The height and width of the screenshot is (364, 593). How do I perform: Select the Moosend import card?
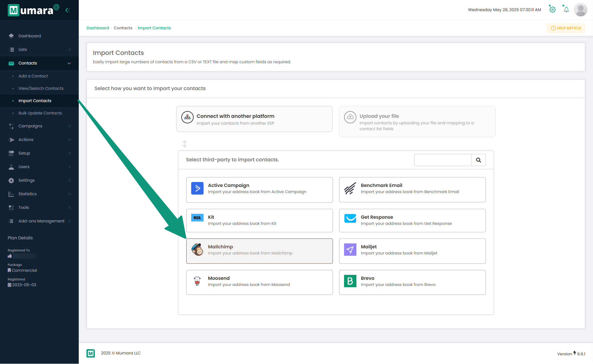pos(259,283)
